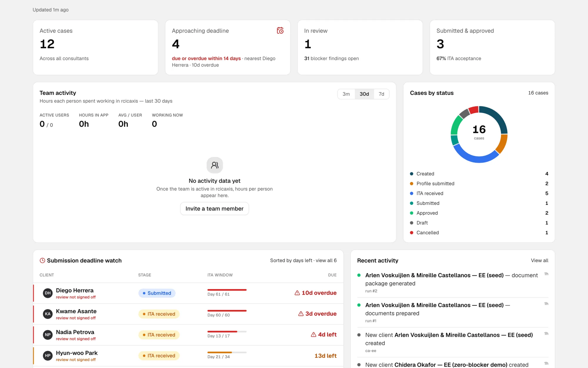Click the KA avatar for Kwame Asante
The image size is (588, 368).
point(48,314)
